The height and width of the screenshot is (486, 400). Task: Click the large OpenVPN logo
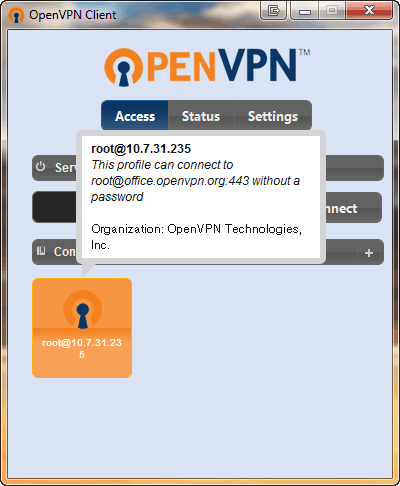tap(207, 67)
